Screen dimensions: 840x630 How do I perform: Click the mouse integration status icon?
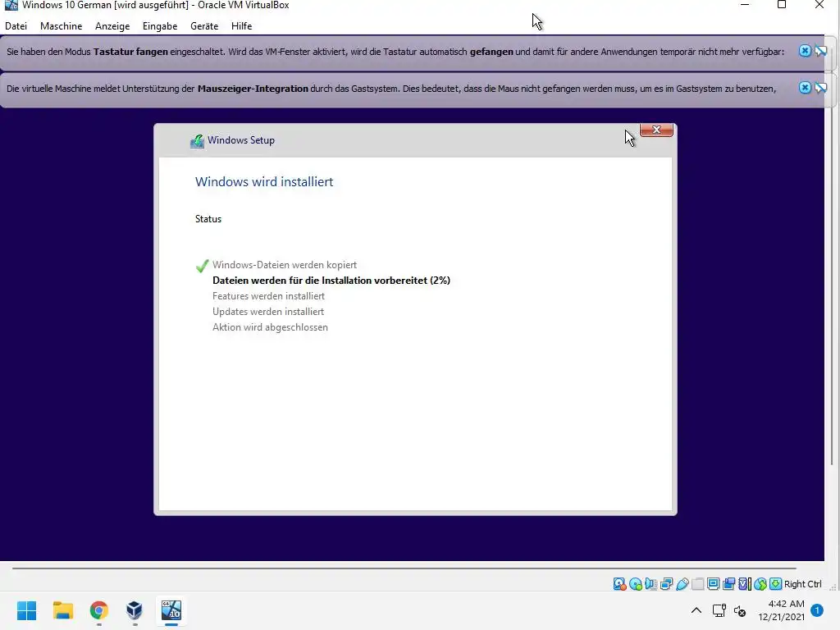[760, 584]
